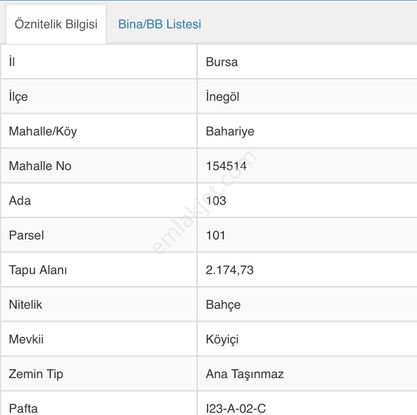The height and width of the screenshot is (415, 417).
Task: Select the Mevkii value Köyiçi
Action: [x=222, y=339]
